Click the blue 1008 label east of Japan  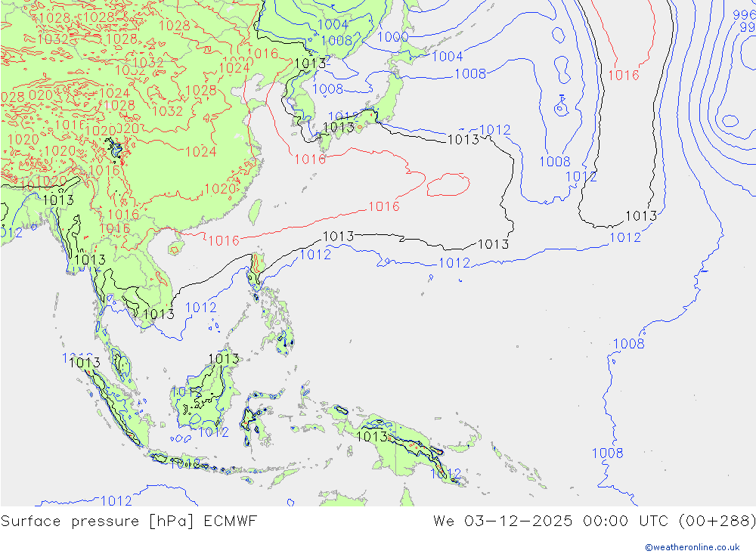click(x=470, y=74)
